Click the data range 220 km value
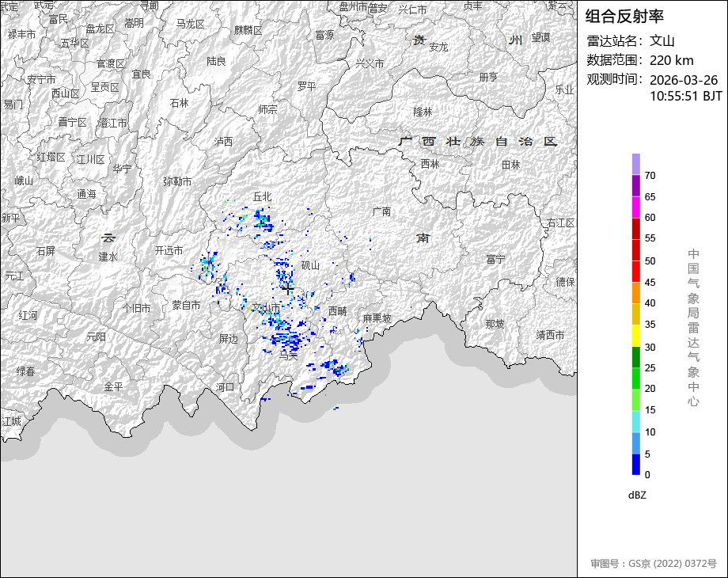The width and height of the screenshot is (728, 578). pyautogui.click(x=671, y=60)
